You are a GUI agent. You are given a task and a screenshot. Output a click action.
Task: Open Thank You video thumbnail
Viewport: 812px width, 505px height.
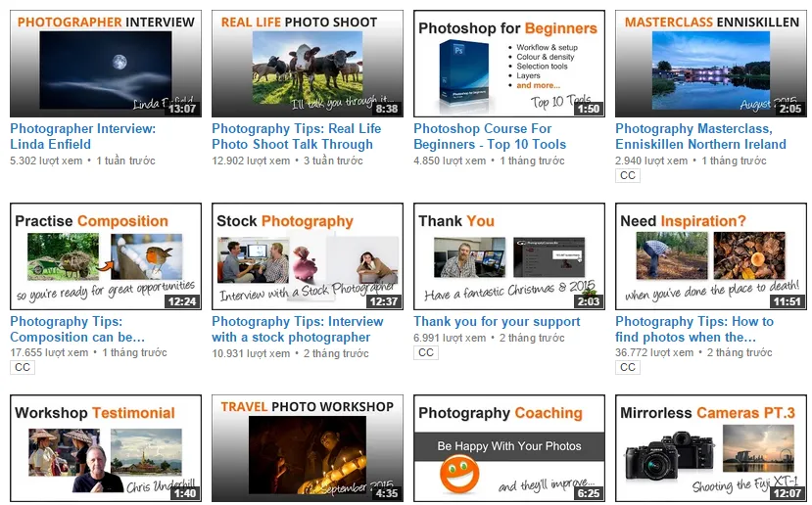[509, 256]
